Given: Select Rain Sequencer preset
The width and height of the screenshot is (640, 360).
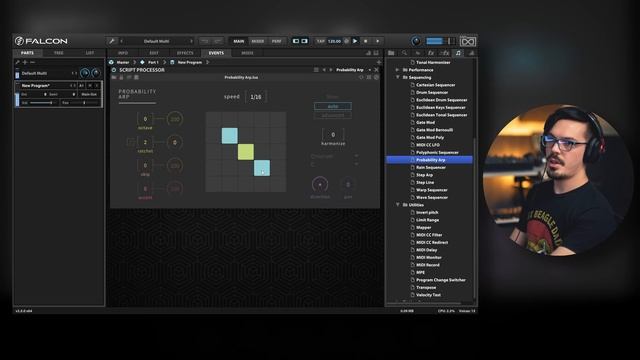Looking at the screenshot, I should [x=431, y=167].
